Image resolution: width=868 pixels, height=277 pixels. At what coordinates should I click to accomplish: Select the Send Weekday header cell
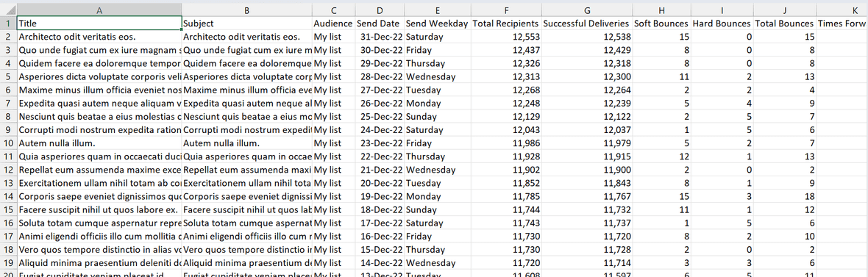(x=438, y=24)
